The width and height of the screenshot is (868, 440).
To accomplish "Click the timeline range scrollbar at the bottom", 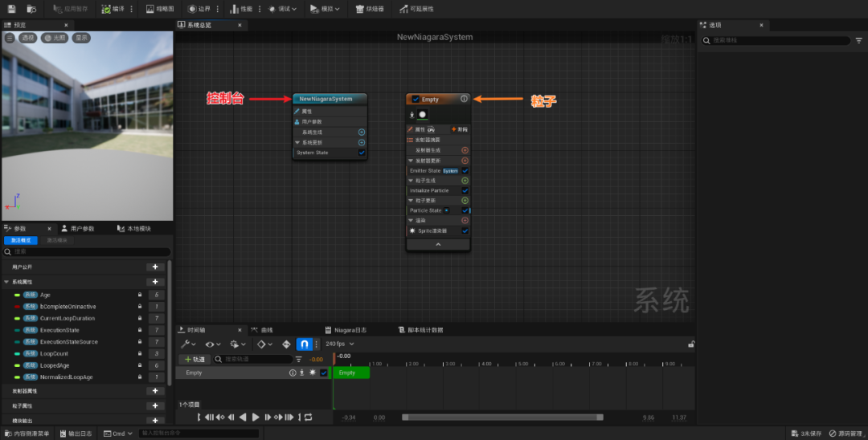I will pyautogui.click(x=502, y=418).
